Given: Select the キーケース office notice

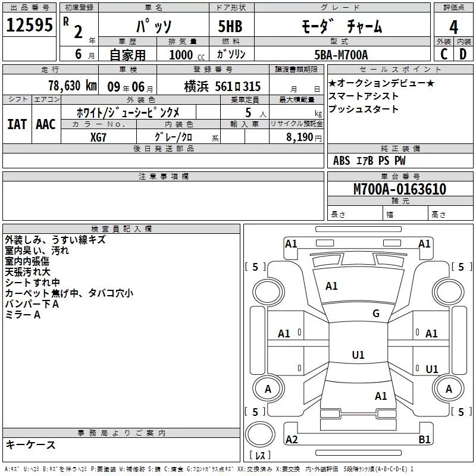Looking at the screenshot, I should click(31, 445).
